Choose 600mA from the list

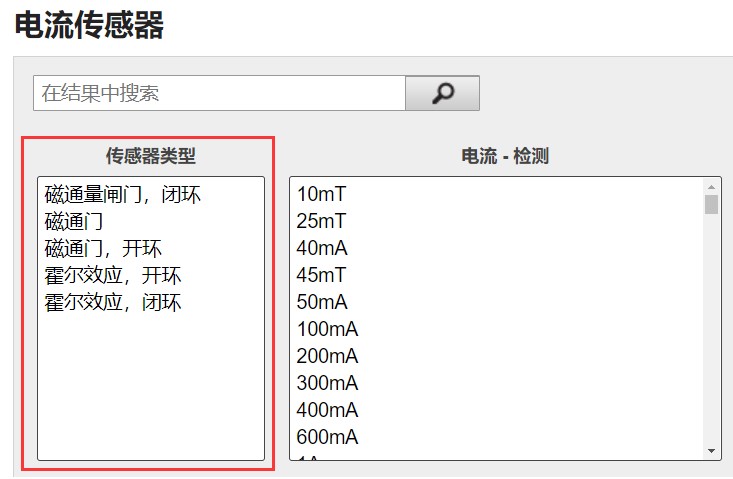pos(327,437)
